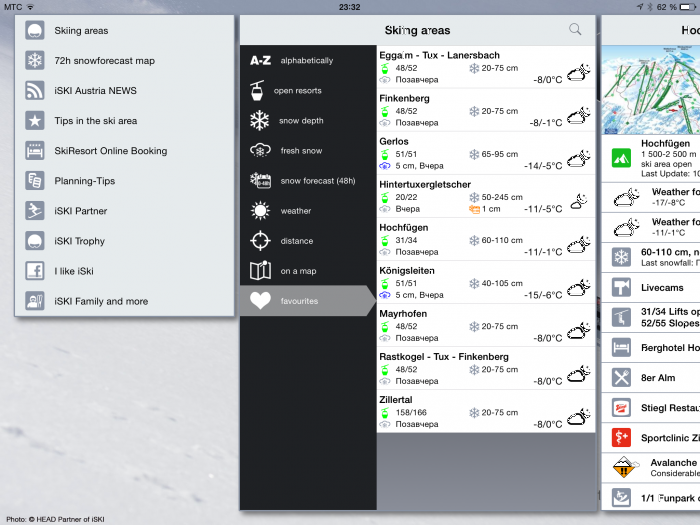Image resolution: width=700 pixels, height=525 pixels.
Task: Open the 60-110 cm snow info row
Action: point(651,257)
